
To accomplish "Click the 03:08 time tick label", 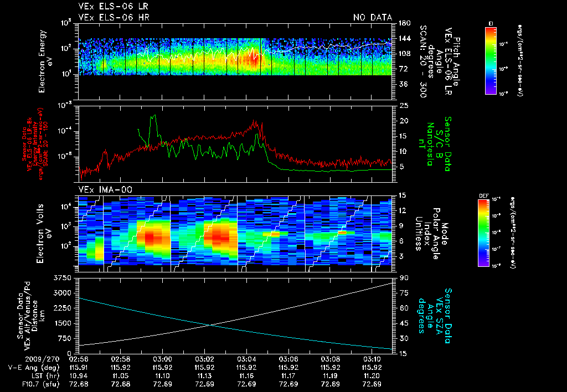I will (x=330, y=359).
